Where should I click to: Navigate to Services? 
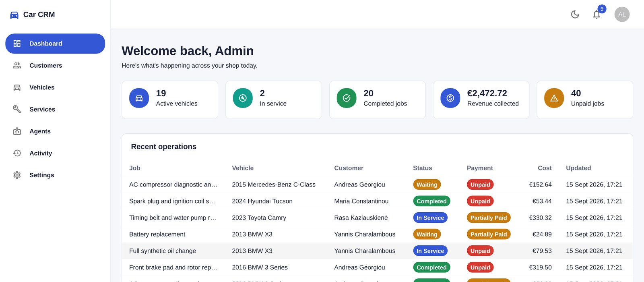tap(55, 109)
